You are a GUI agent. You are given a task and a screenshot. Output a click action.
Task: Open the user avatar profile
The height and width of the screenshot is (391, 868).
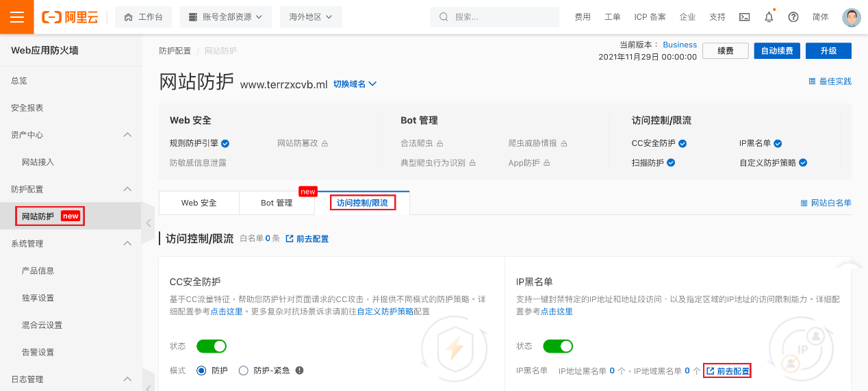851,17
